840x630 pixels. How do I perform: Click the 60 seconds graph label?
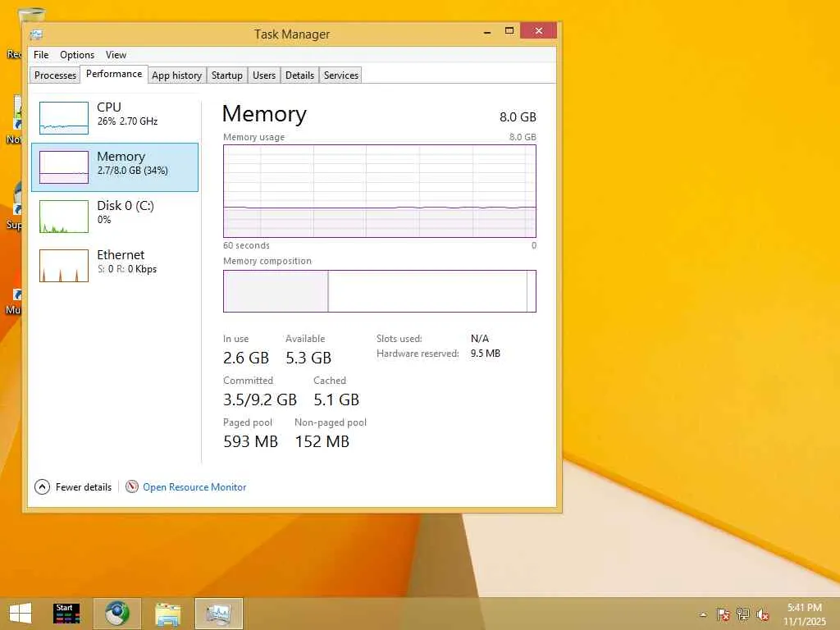(x=246, y=245)
